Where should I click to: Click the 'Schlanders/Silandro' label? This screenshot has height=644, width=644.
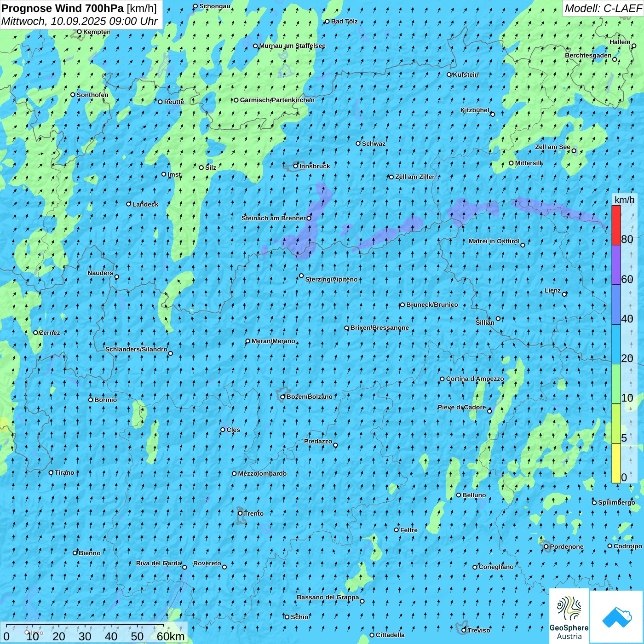click(x=136, y=349)
